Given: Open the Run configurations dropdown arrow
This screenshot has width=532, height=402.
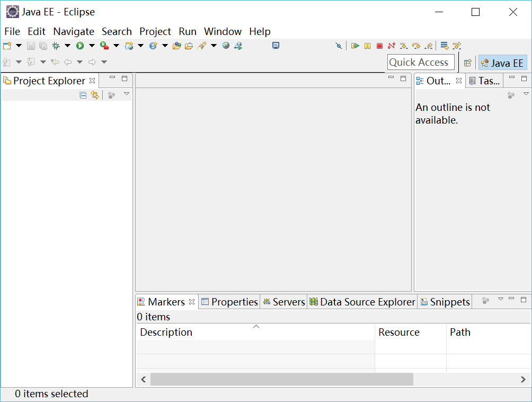Looking at the screenshot, I should 92,46.
